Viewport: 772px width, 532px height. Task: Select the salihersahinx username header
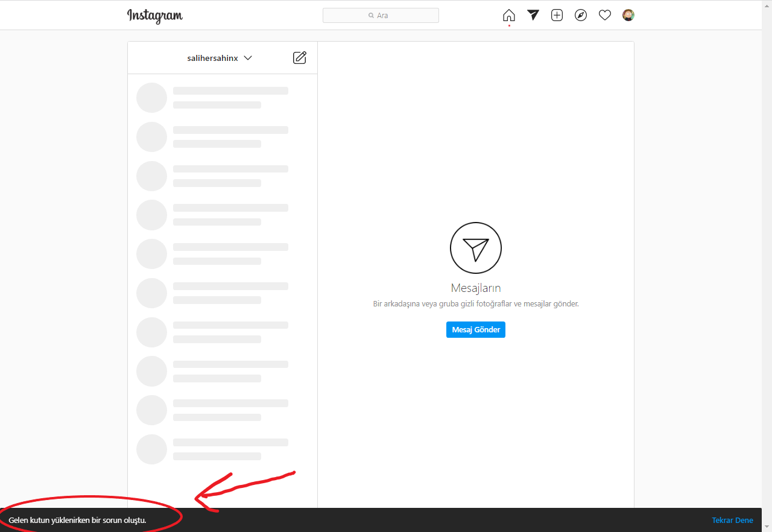tap(213, 58)
